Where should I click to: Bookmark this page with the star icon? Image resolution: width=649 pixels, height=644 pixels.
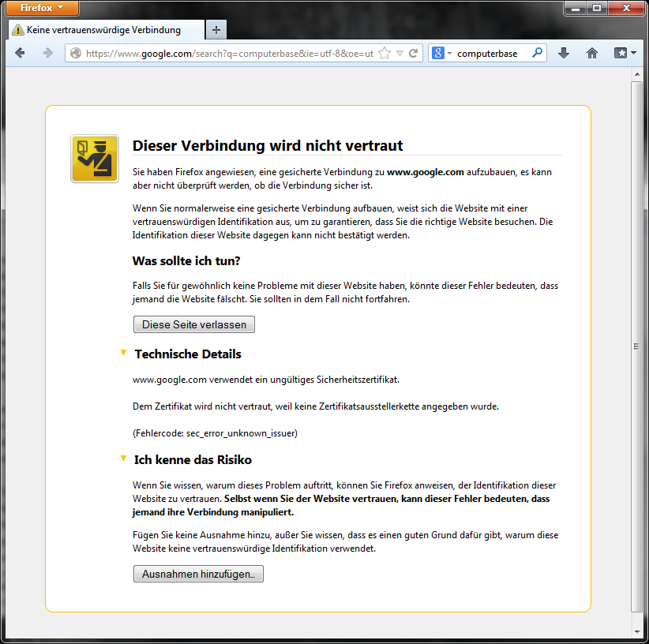pyautogui.click(x=385, y=53)
